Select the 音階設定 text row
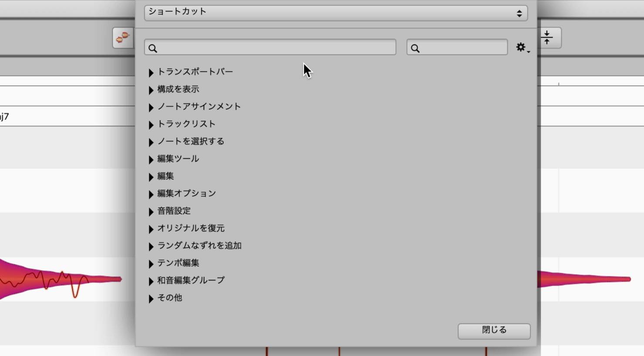This screenshot has width=644, height=356. pos(174,210)
